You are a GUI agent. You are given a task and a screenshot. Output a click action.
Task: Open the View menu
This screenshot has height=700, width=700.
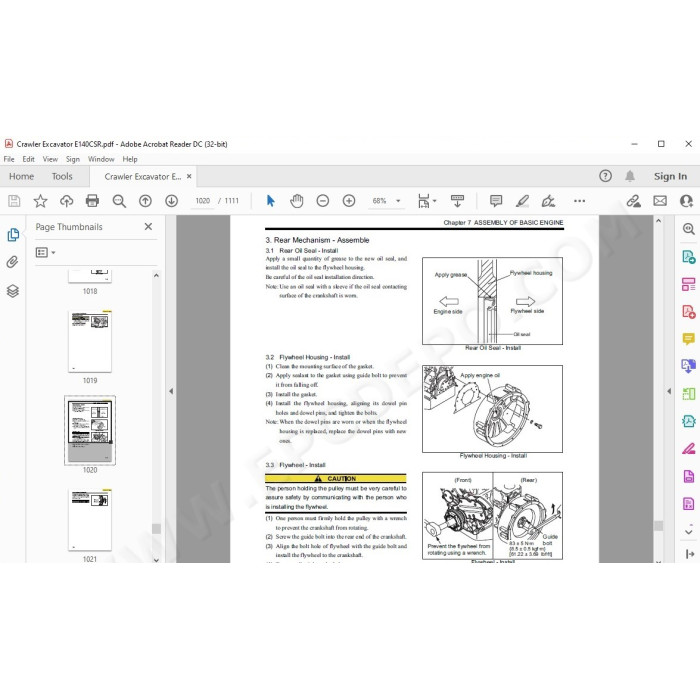tap(50, 159)
